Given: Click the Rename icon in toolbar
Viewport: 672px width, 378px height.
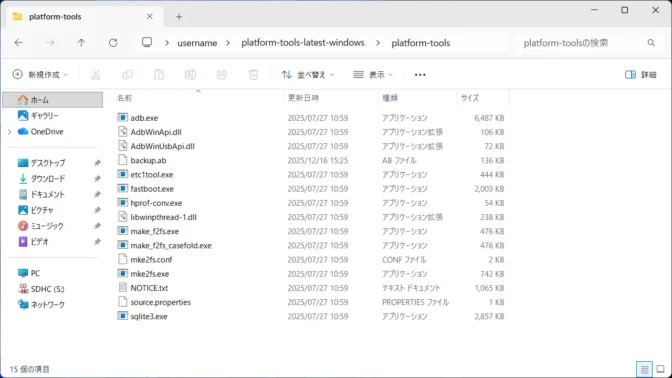Looking at the screenshot, I should [x=190, y=75].
